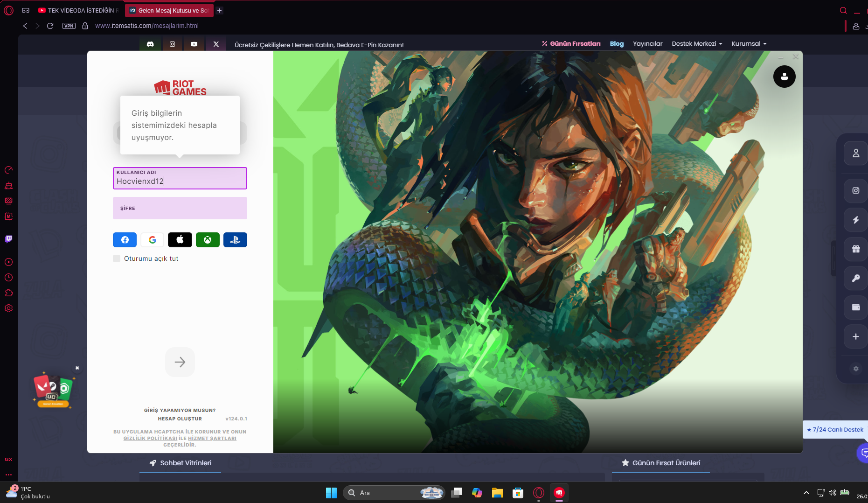868x503 pixels.
Task: Open the Hizmet Şartları link
Action: pyautogui.click(x=212, y=439)
